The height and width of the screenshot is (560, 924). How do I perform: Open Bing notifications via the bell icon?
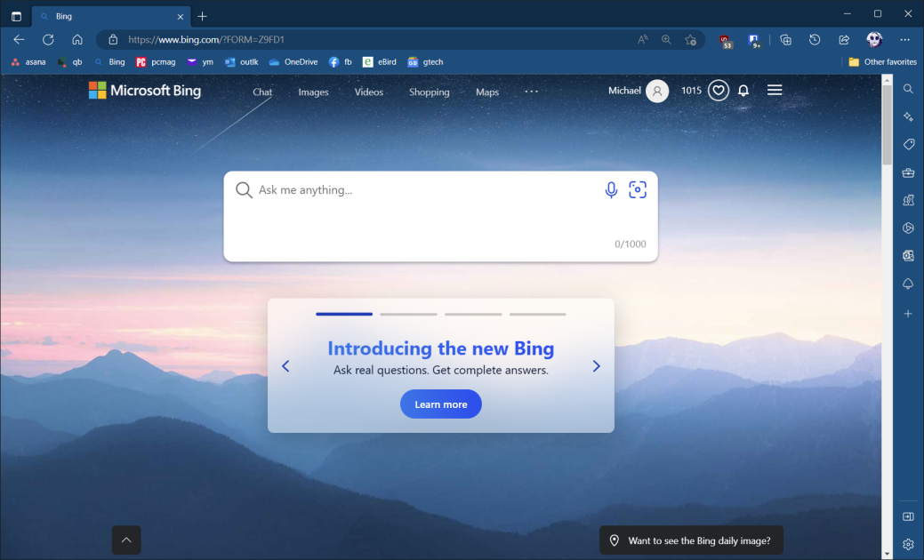[x=743, y=90]
